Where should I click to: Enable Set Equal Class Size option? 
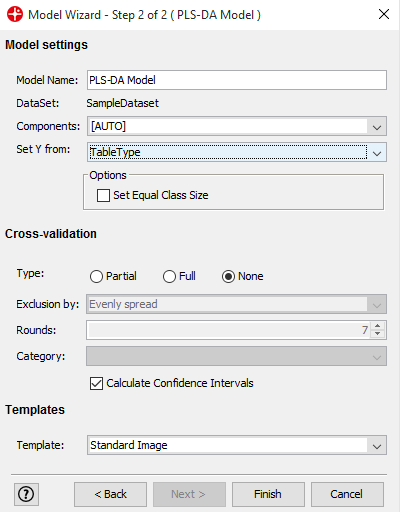(103, 195)
